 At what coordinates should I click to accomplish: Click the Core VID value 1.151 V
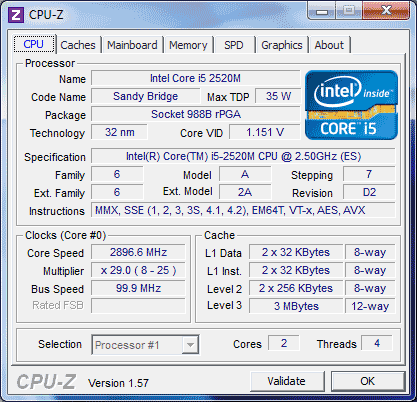pyautogui.click(x=265, y=132)
